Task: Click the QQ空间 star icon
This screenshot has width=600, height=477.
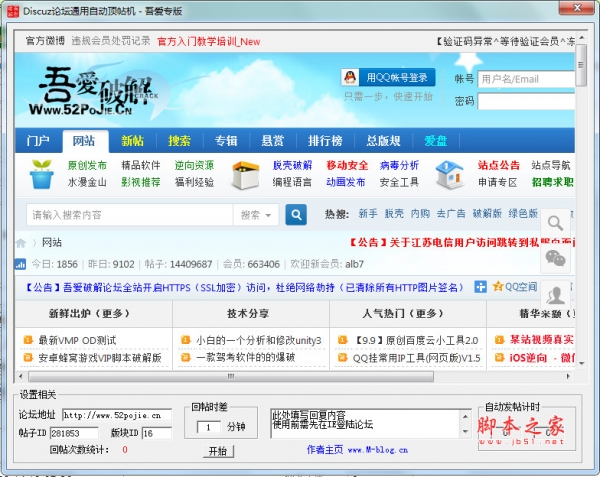Action: pos(497,286)
